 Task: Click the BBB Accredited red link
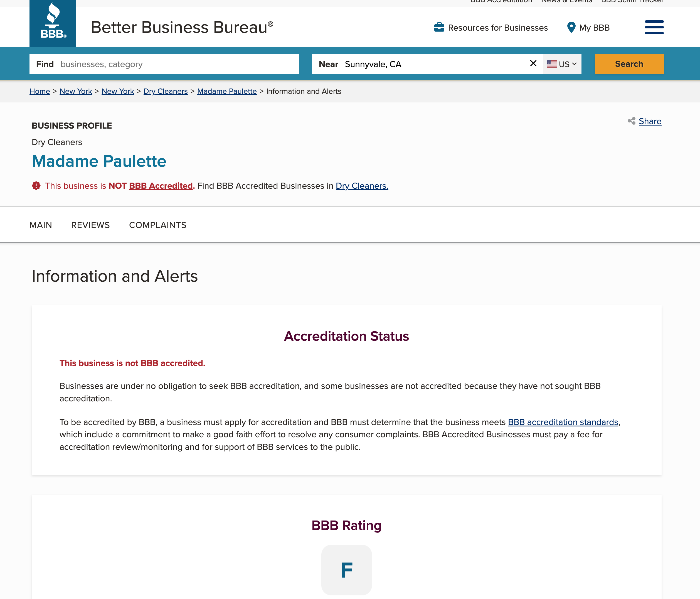[x=161, y=186]
